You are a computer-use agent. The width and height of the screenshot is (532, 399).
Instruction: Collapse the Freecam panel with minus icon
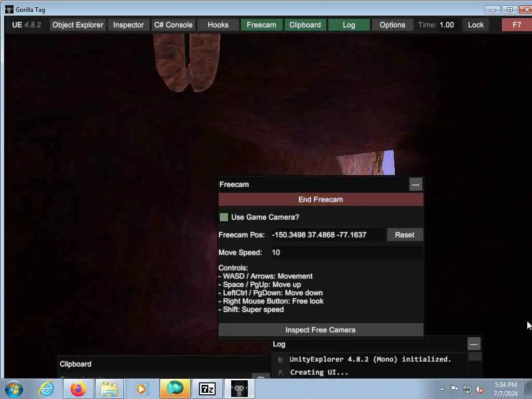tap(416, 184)
